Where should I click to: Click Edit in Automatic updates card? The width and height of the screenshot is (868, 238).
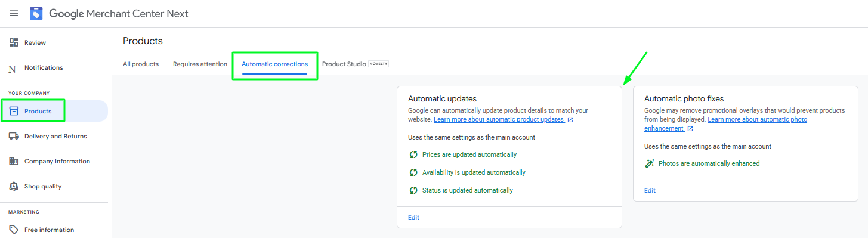413,218
